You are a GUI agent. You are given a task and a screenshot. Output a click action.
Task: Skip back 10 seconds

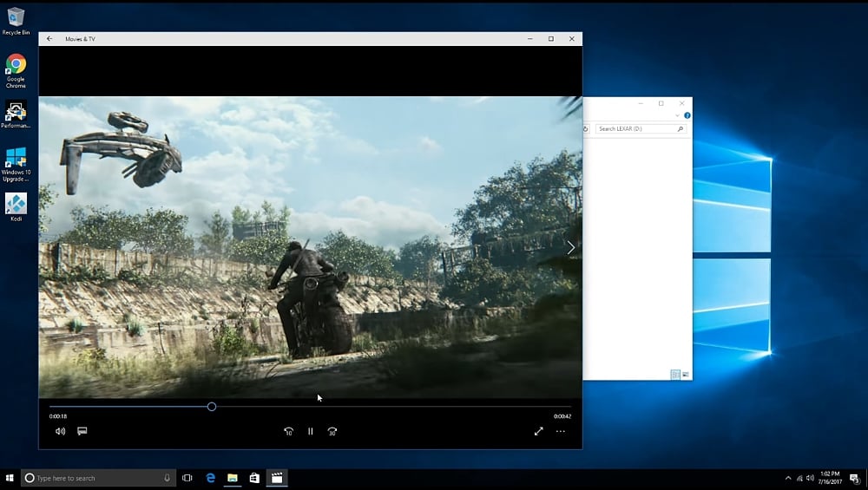point(288,431)
